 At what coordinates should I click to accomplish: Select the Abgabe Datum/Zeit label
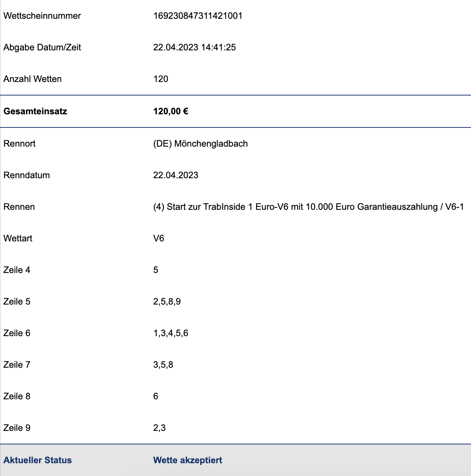tap(42, 47)
